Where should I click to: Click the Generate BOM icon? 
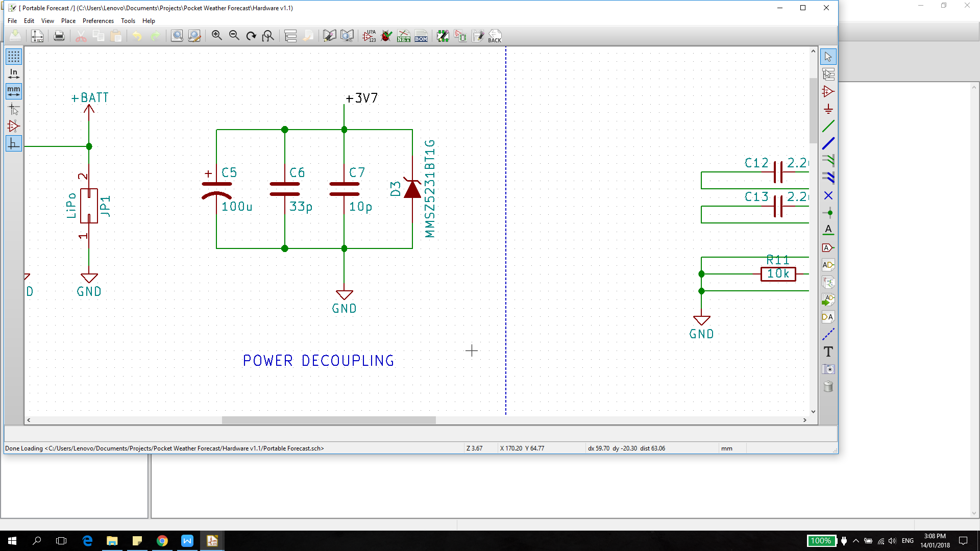point(421,36)
